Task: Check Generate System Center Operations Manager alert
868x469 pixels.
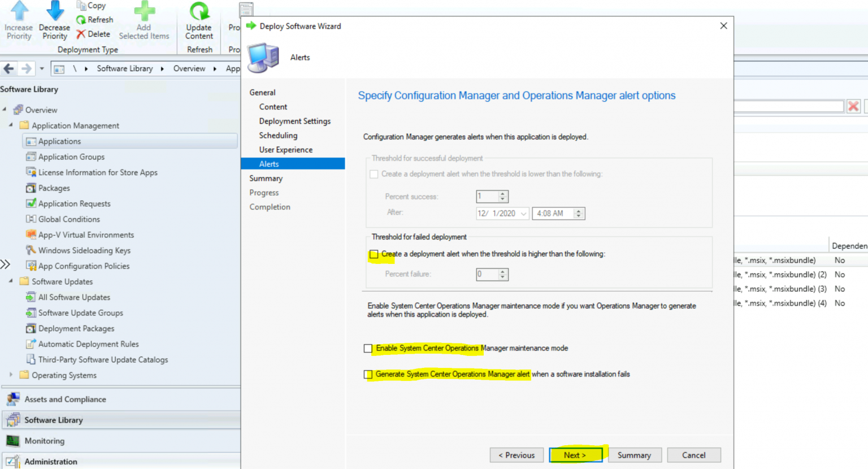Action: 368,374
